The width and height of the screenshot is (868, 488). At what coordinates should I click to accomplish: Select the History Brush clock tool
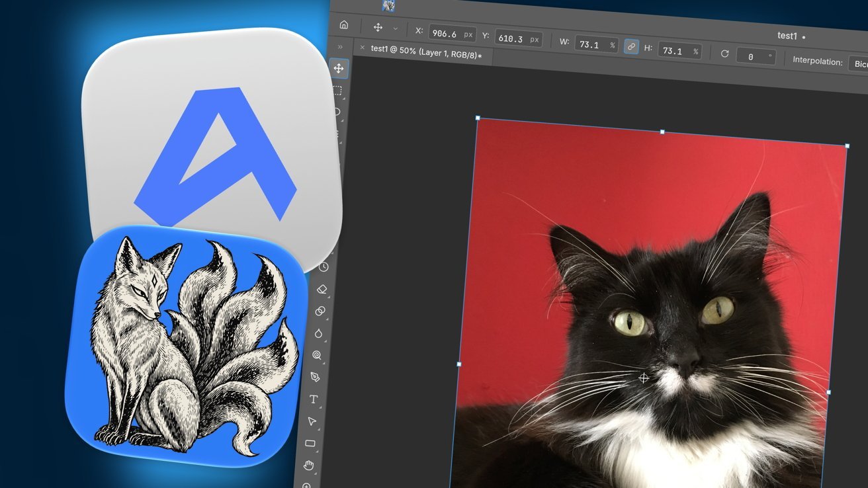coord(324,266)
